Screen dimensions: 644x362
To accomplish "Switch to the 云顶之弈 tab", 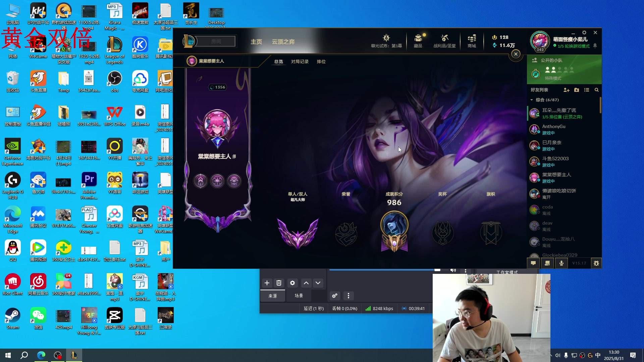I will [283, 42].
